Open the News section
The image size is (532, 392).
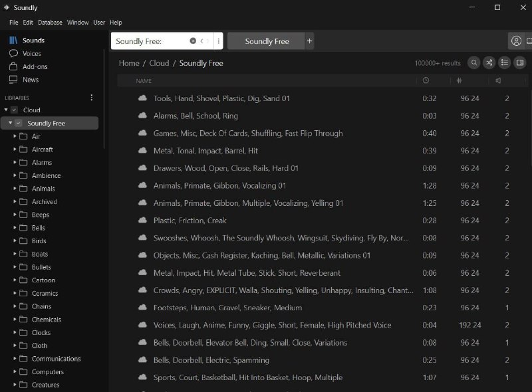pyautogui.click(x=24, y=80)
